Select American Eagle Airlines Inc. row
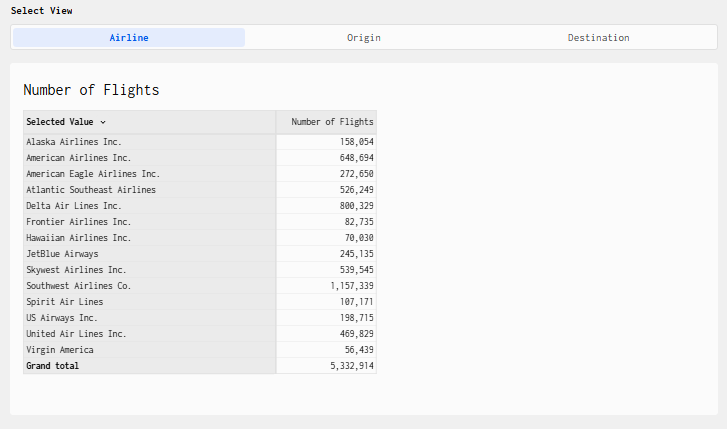 click(93, 174)
